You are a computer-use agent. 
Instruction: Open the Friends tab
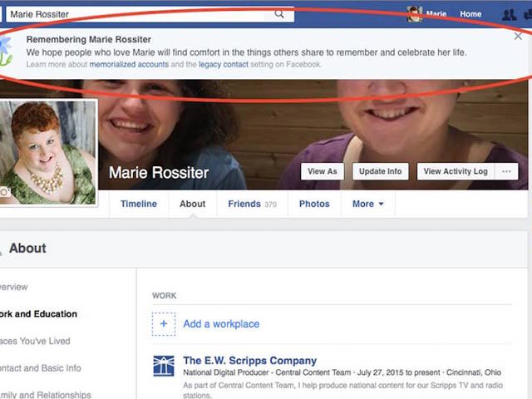[x=251, y=204]
